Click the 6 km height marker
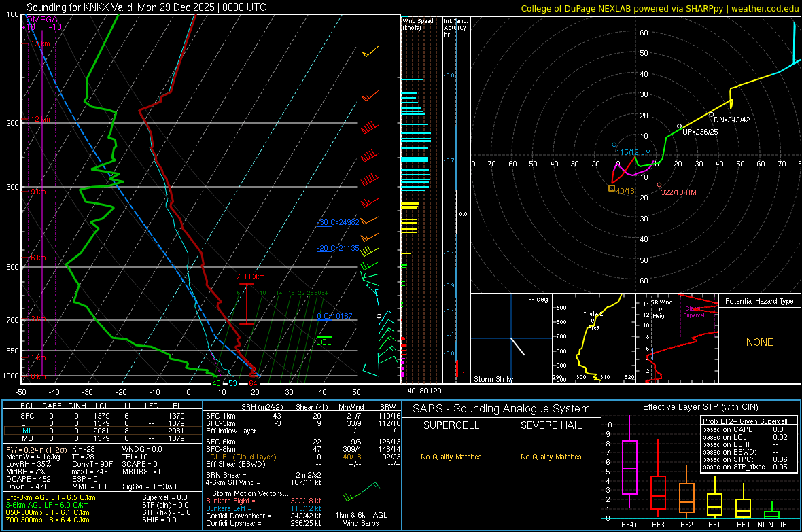The image size is (802, 532). pyautogui.click(x=37, y=258)
